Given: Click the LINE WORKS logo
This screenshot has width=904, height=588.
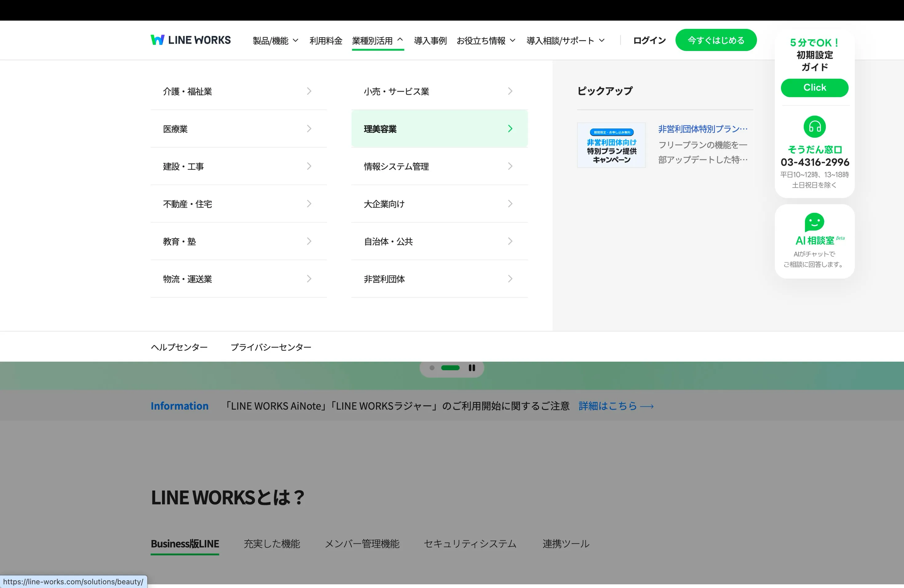Looking at the screenshot, I should pos(191,40).
